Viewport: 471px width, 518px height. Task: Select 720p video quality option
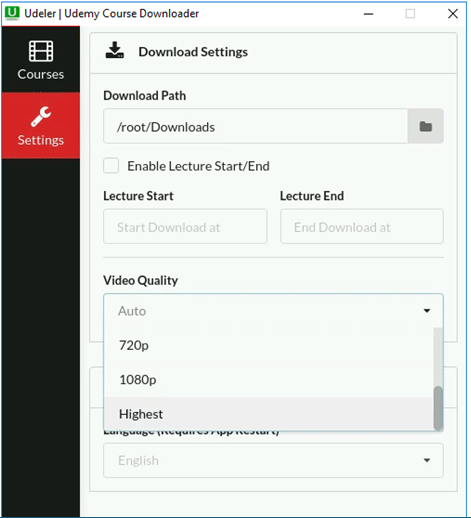tap(268, 345)
